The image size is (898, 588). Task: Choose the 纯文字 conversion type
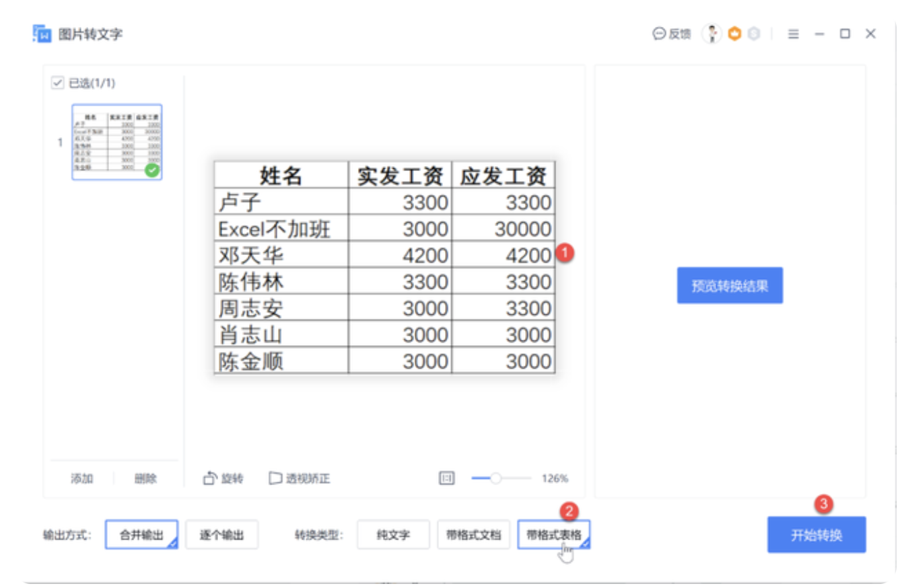(x=393, y=536)
